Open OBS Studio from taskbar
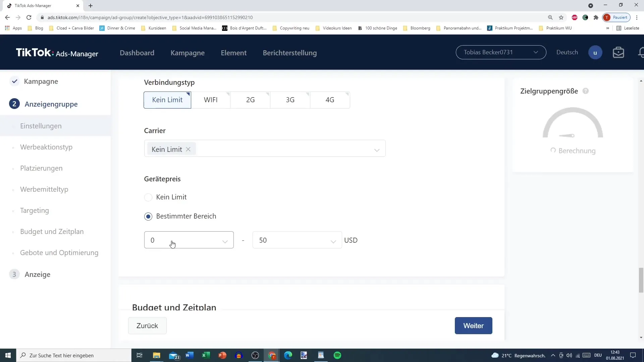This screenshot has height=362, width=644. coord(255,355)
